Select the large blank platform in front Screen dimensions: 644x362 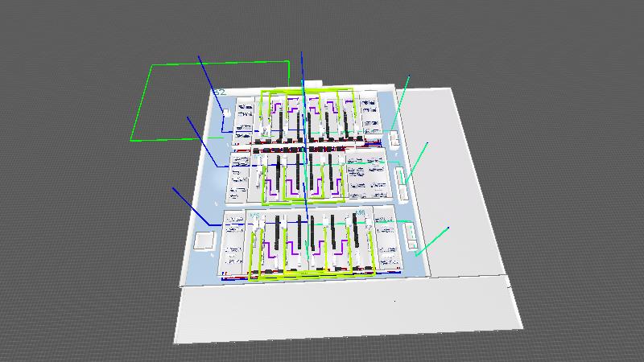click(x=346, y=312)
